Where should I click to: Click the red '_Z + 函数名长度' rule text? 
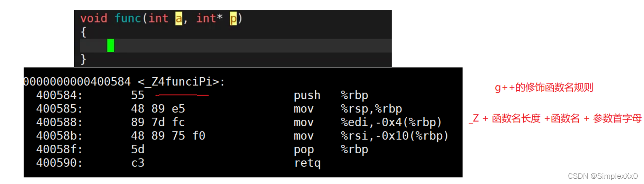pos(505,118)
